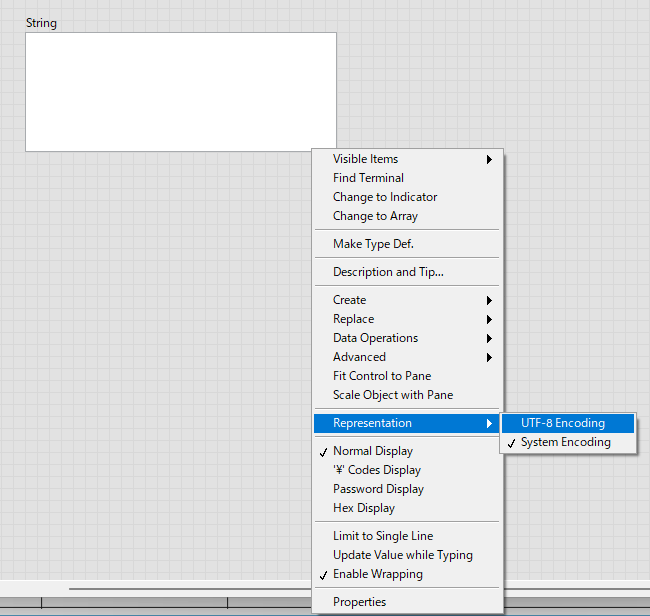
Task: Choose System Encoding representation
Action: tap(568, 442)
